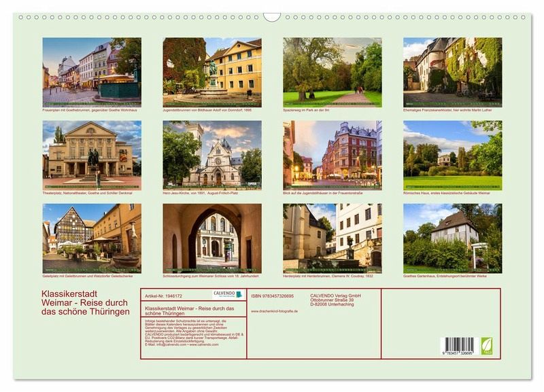
Task: Click the calendar hanger notch at top center
Action: 272,17
